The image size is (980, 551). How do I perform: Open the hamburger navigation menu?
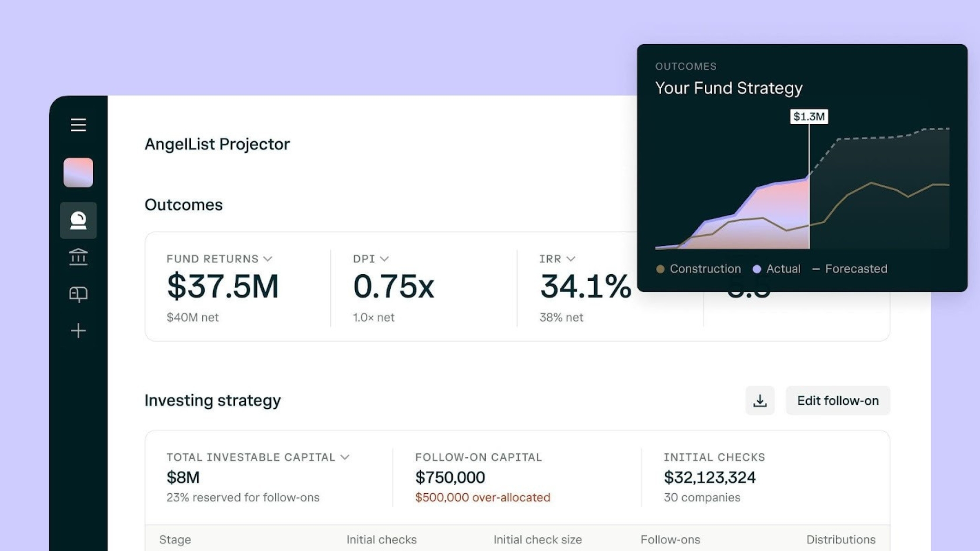[78, 126]
